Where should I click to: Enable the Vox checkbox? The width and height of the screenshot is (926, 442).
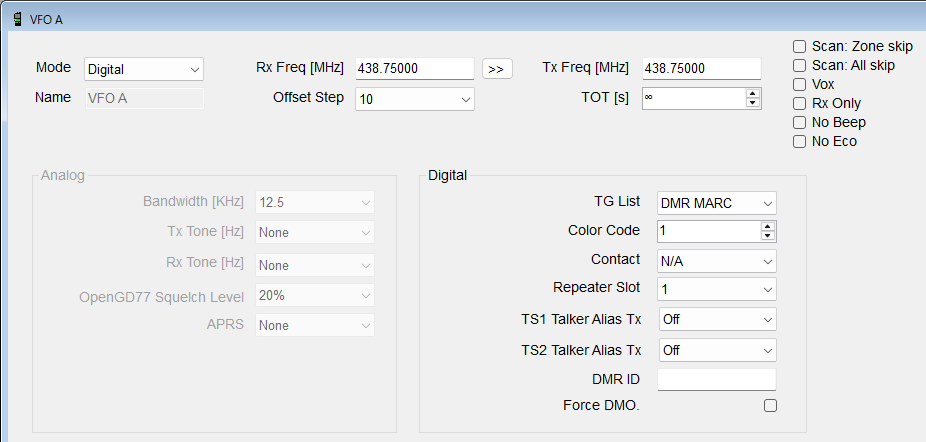799,84
